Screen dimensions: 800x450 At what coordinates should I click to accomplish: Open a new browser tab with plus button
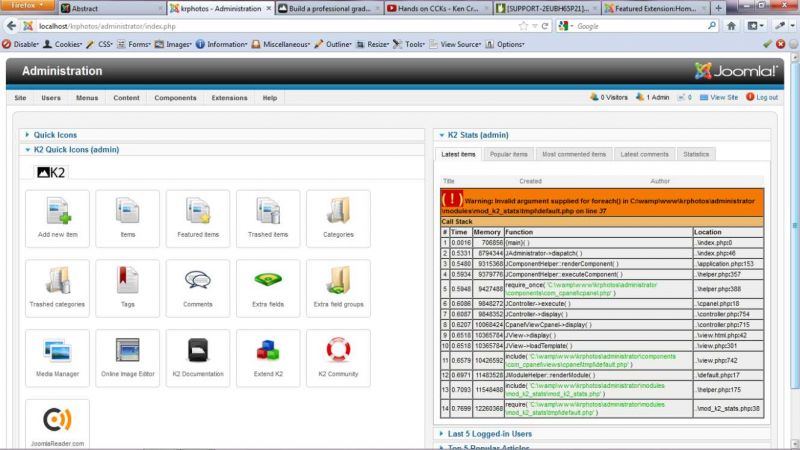click(x=718, y=8)
